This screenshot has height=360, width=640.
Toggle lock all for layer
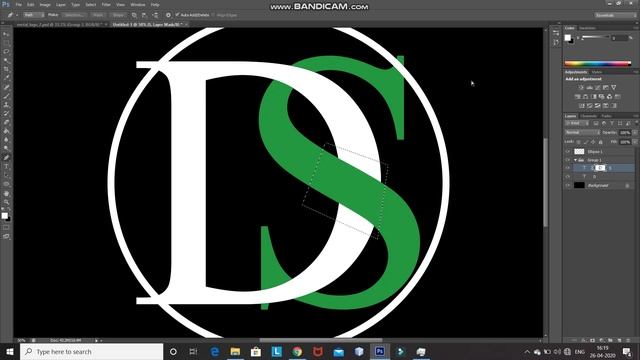coord(600,142)
